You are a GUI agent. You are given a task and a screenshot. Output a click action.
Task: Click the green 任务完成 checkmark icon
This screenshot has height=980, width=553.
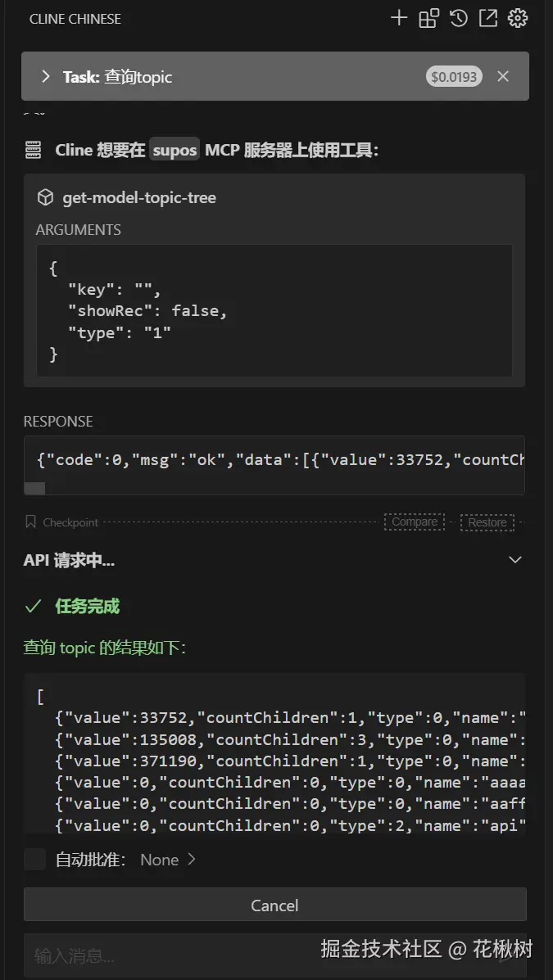(33, 606)
